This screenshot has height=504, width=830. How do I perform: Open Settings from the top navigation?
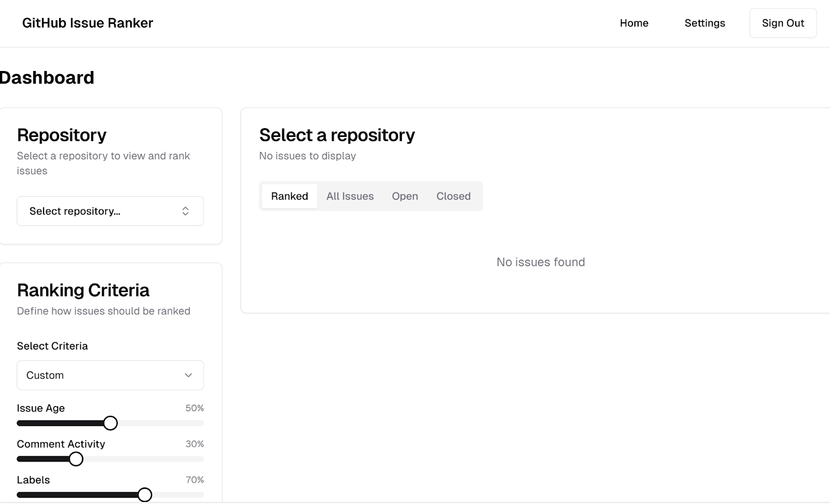(x=704, y=23)
